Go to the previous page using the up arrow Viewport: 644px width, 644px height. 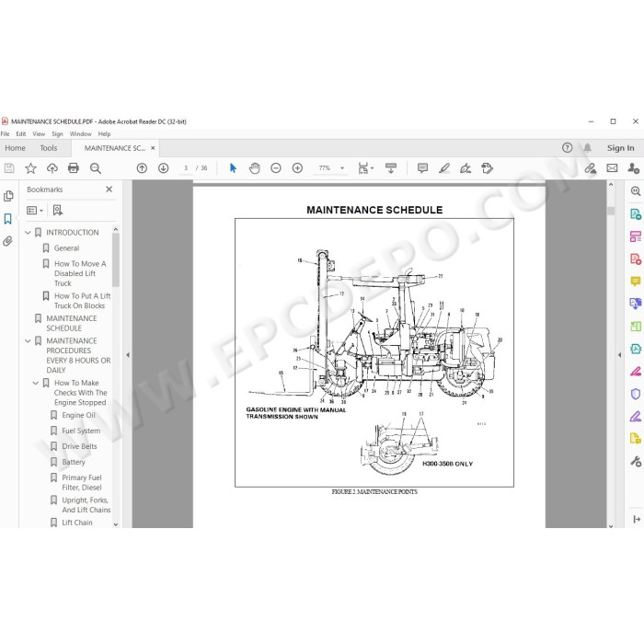pos(142,168)
